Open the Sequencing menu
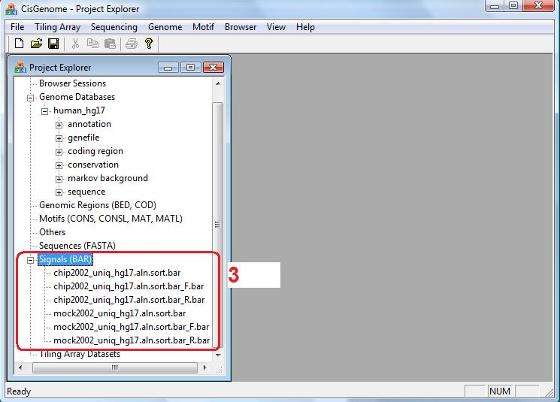The height and width of the screenshot is (402, 560). click(x=114, y=27)
